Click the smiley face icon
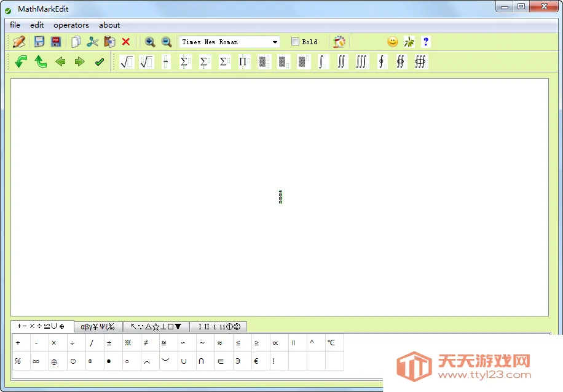The height and width of the screenshot is (392, 563). point(392,42)
